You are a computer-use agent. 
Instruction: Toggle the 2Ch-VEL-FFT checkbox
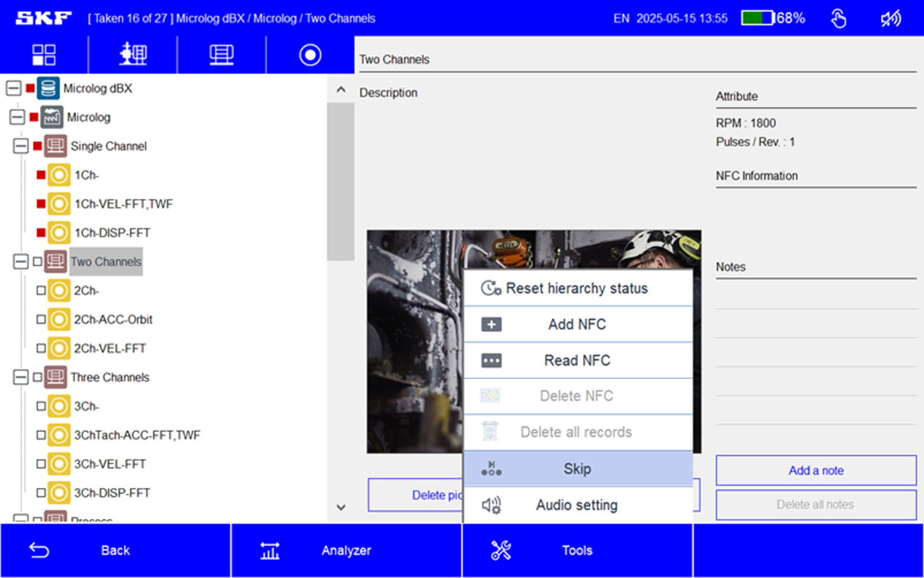point(41,348)
